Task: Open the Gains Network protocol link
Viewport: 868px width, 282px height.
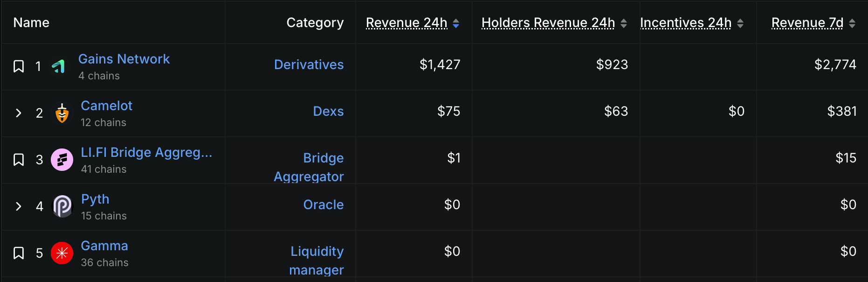Action: [124, 59]
